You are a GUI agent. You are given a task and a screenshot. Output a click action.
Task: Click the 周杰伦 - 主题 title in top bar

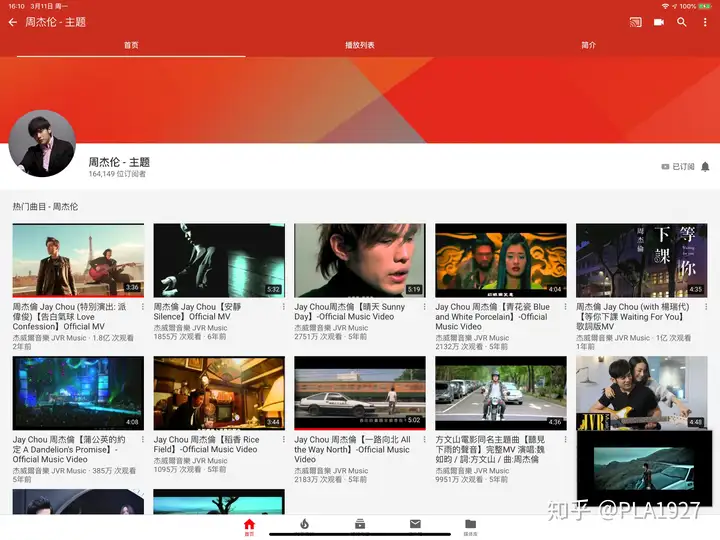[x=55, y=22]
